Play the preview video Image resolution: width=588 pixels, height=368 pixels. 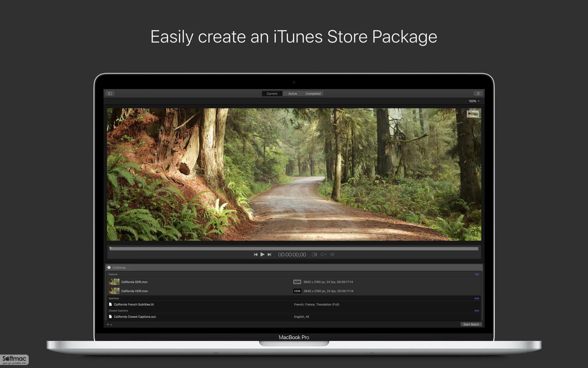click(262, 254)
